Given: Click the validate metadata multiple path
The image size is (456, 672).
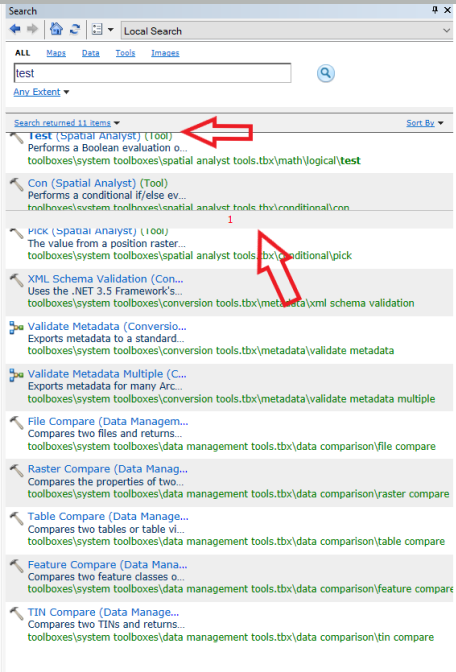Looking at the screenshot, I should click(x=231, y=399).
